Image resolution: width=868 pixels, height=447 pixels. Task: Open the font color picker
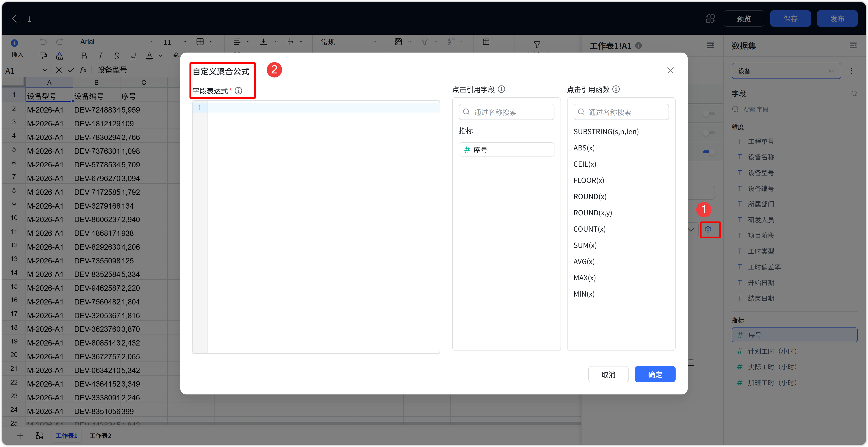150,56
